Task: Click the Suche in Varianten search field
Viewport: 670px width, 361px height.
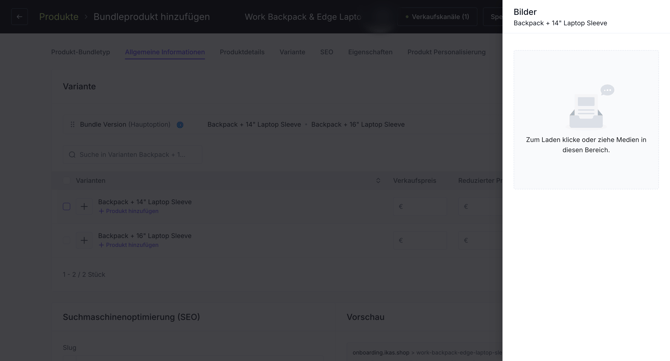Action: (x=133, y=155)
